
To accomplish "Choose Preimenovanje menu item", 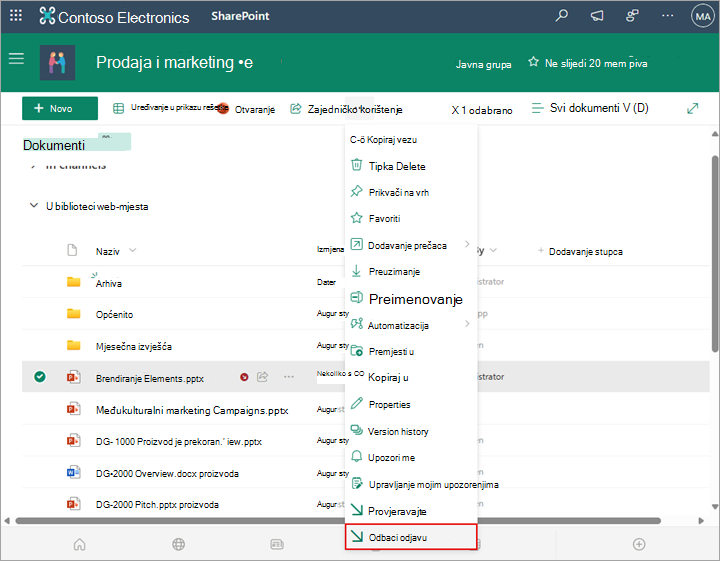I will coord(411,299).
